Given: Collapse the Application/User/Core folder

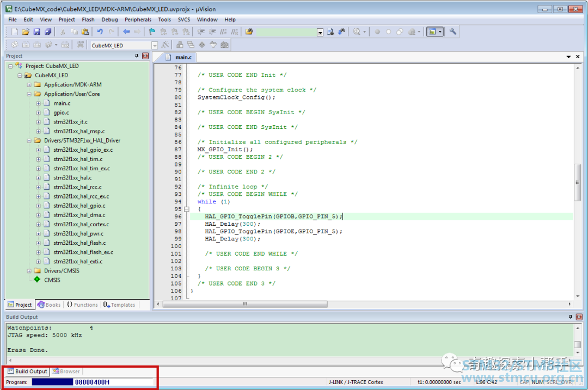Looking at the screenshot, I should click(29, 94).
